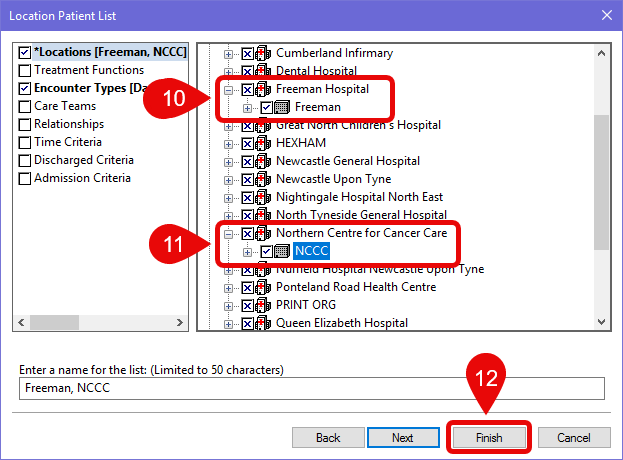The image size is (623, 460).
Task: Toggle the Freeman Hospital checkbox
Action: click(x=248, y=89)
